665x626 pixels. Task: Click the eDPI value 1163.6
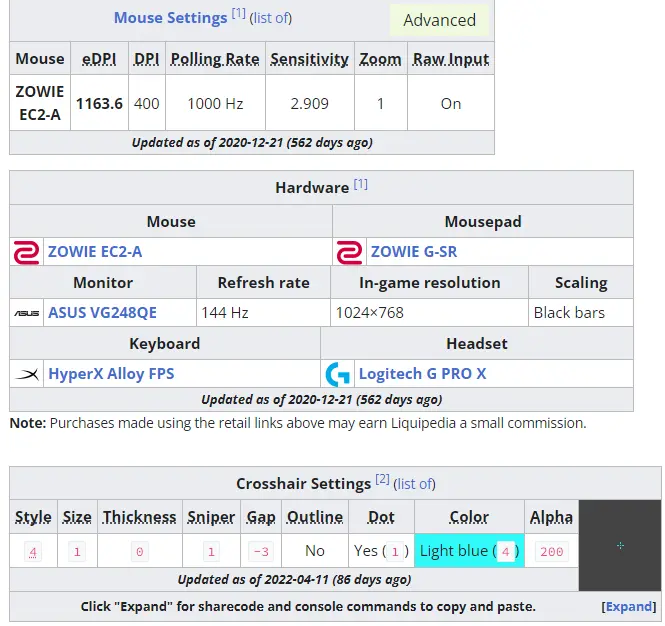(99, 104)
